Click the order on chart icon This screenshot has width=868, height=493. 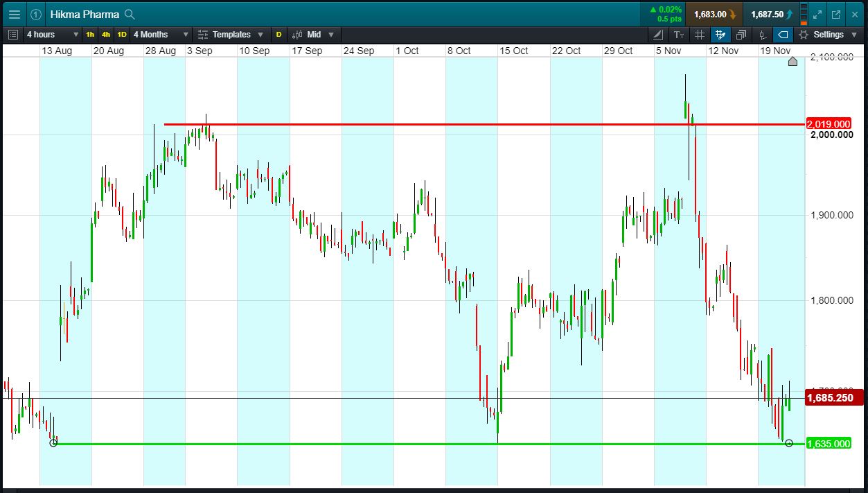[762, 35]
